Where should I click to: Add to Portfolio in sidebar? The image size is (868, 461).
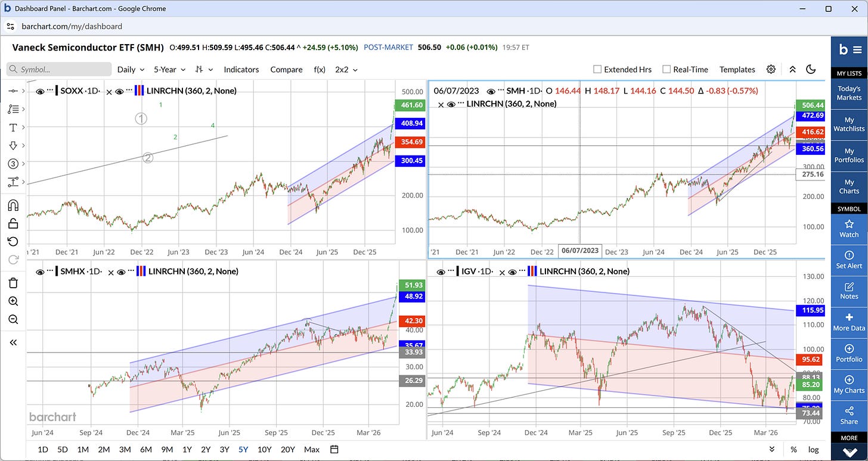[849, 353]
